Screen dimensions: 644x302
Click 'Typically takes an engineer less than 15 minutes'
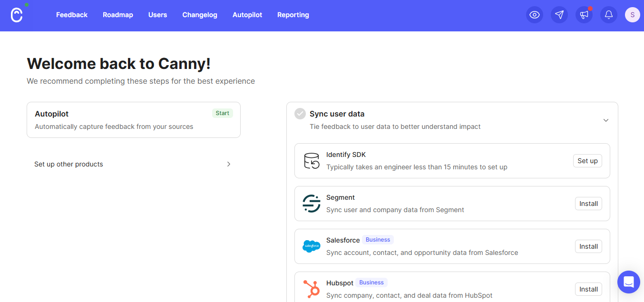417,167
